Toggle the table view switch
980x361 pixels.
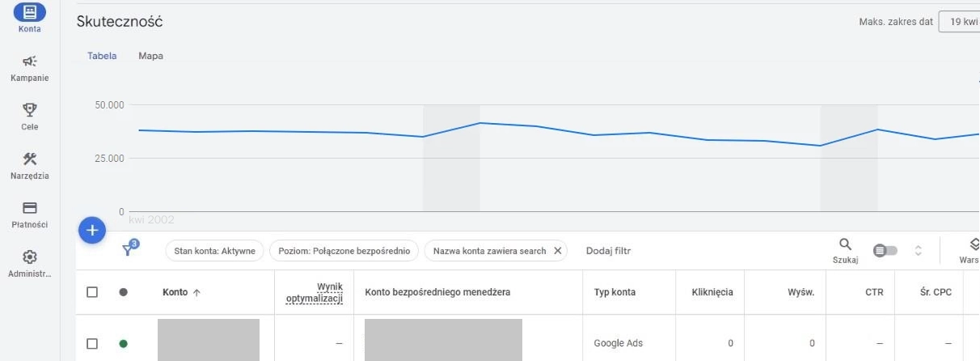pos(885,251)
